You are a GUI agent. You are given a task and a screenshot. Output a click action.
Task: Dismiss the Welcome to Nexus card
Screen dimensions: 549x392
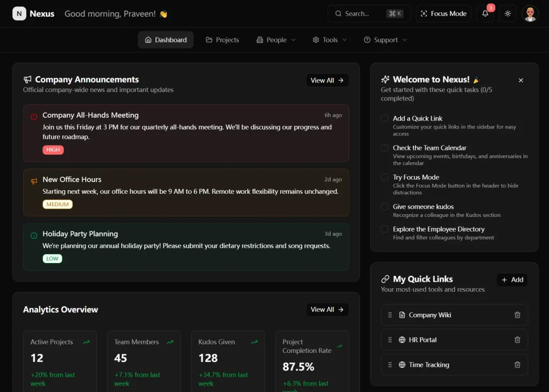(x=521, y=80)
